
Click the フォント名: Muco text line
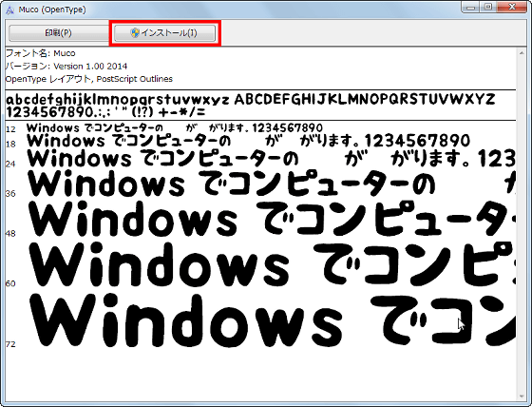[x=41, y=53]
